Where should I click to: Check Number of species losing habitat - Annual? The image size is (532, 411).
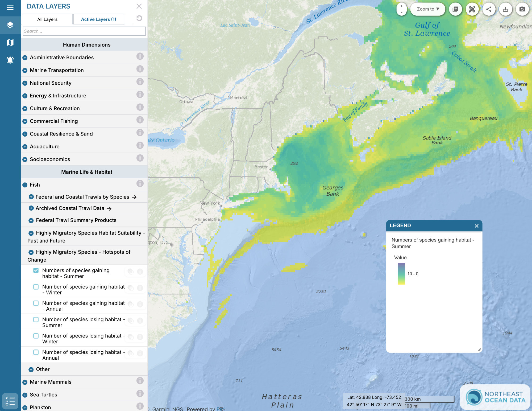tap(36, 352)
